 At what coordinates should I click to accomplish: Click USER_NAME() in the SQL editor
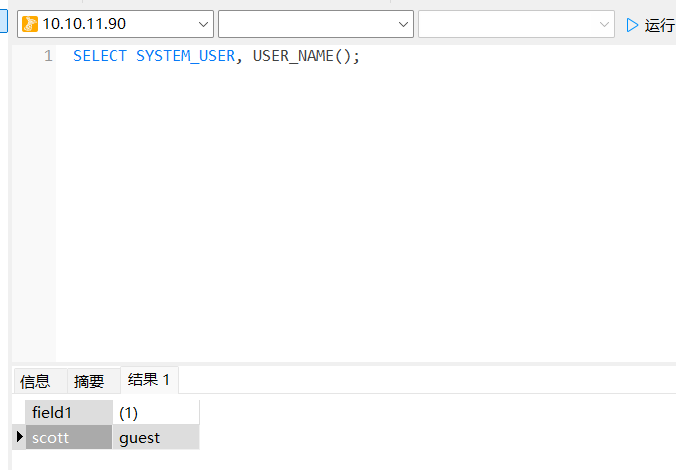[x=300, y=56]
